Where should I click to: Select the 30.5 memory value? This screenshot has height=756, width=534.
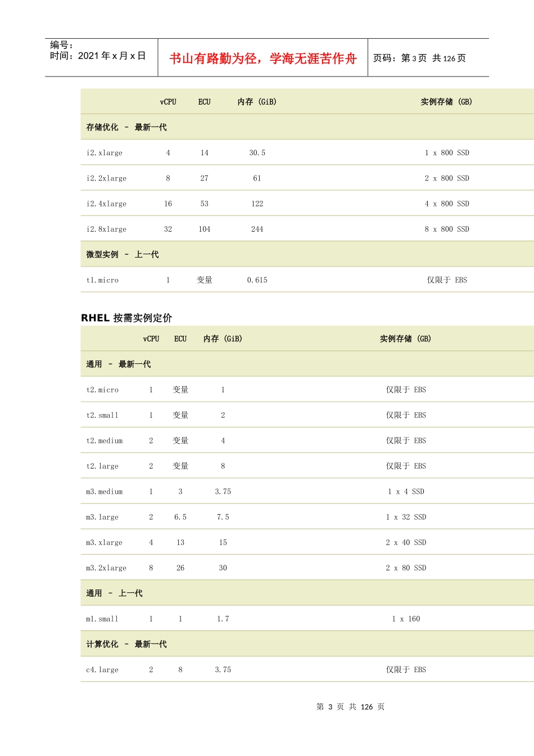(257, 153)
